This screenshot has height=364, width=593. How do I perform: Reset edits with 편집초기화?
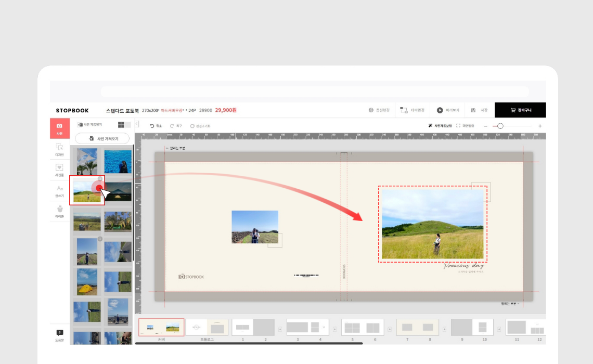(192, 126)
